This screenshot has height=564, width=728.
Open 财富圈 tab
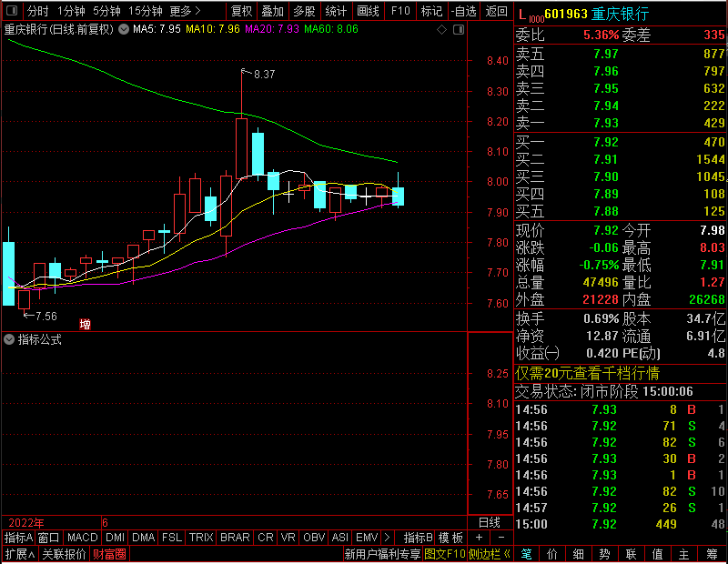[x=109, y=554]
